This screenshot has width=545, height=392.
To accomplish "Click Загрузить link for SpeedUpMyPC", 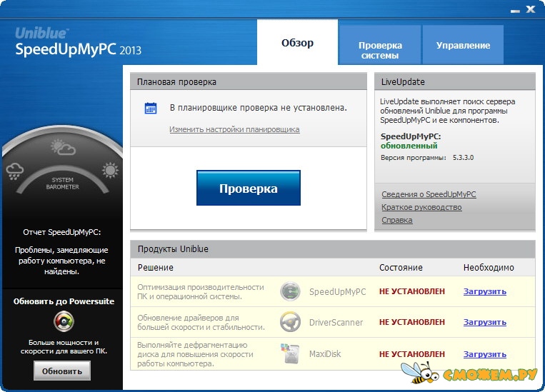I will (x=484, y=291).
